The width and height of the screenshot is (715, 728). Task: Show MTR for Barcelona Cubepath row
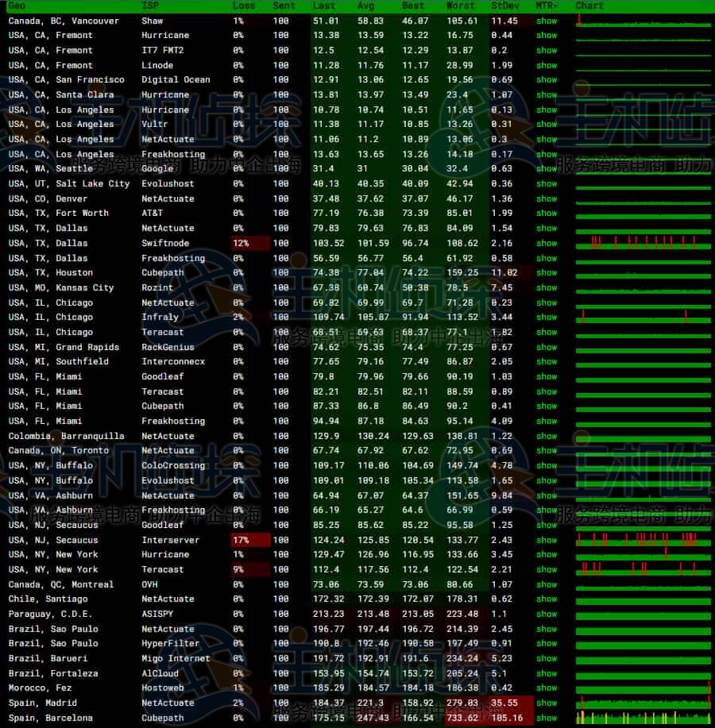point(547,718)
